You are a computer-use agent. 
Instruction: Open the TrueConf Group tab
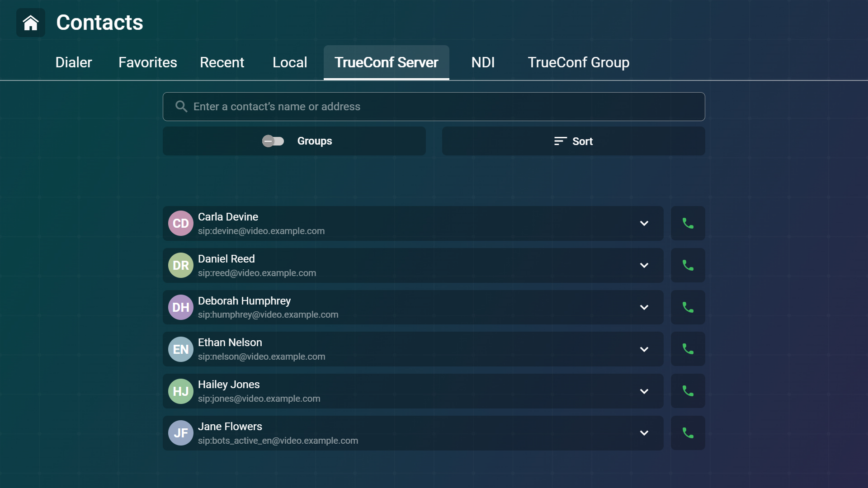coord(579,62)
